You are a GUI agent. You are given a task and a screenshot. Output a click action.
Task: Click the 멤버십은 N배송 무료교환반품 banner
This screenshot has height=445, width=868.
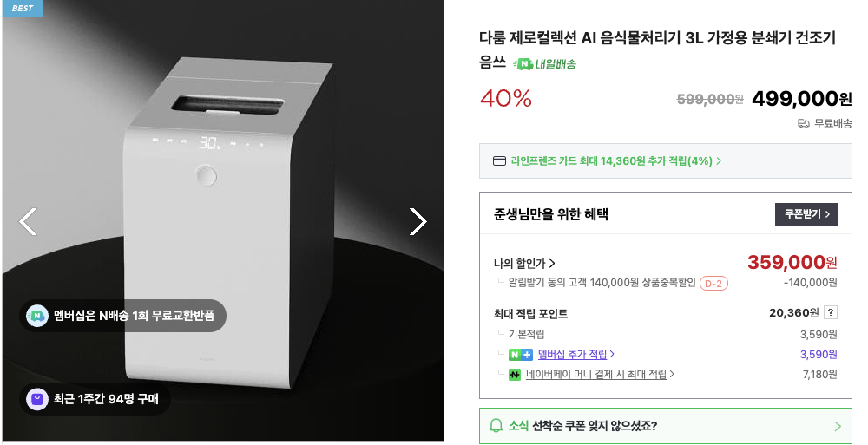pyautogui.click(x=123, y=316)
